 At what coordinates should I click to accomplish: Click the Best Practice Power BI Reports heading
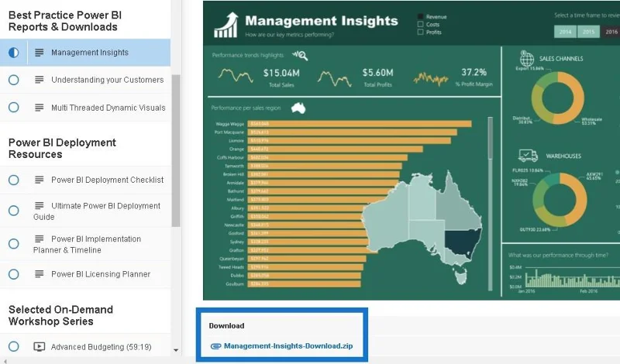[65, 21]
